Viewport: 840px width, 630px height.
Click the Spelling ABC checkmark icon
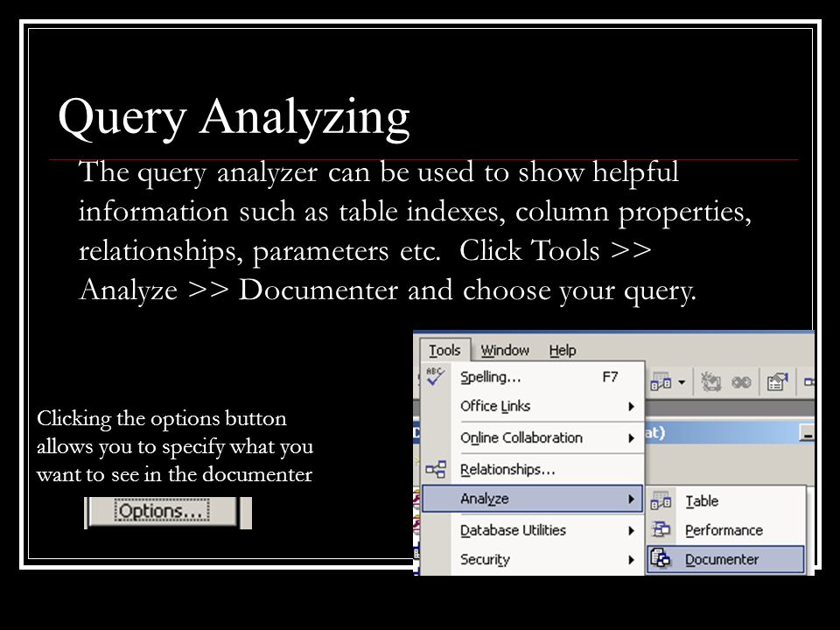435,376
